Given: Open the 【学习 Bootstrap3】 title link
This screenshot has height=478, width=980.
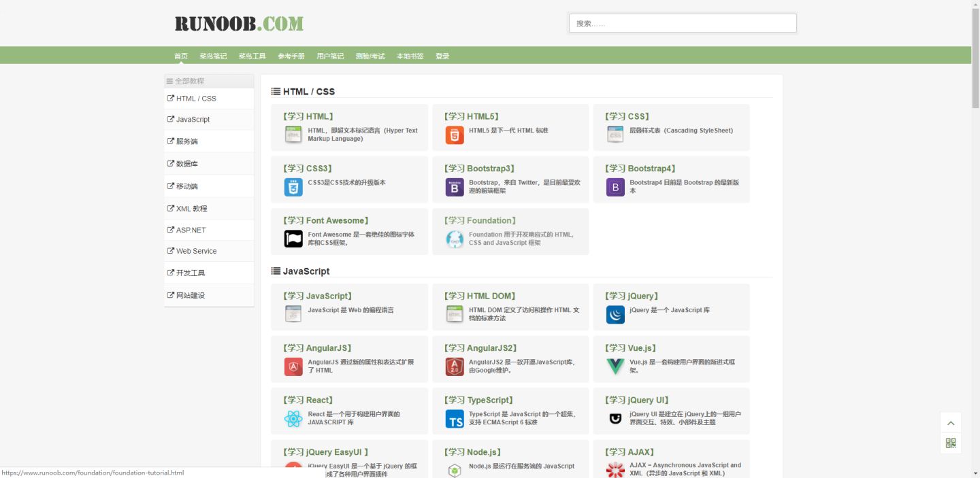Looking at the screenshot, I should (480, 169).
